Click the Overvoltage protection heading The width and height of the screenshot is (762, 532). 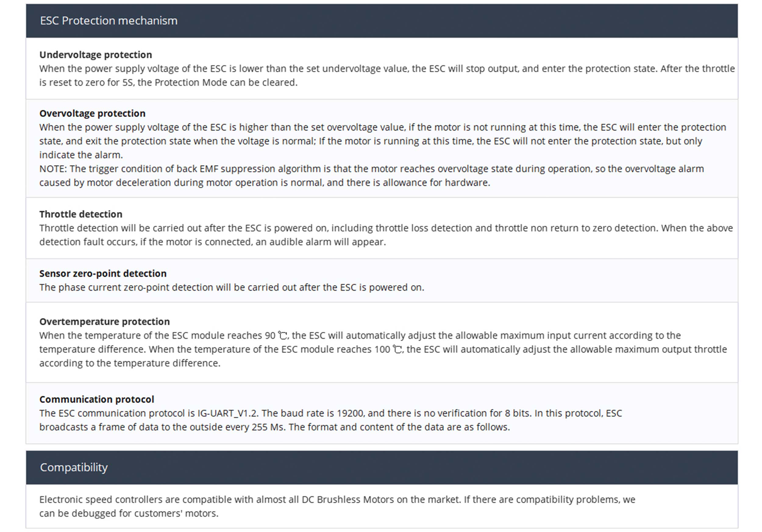pyautogui.click(x=92, y=113)
